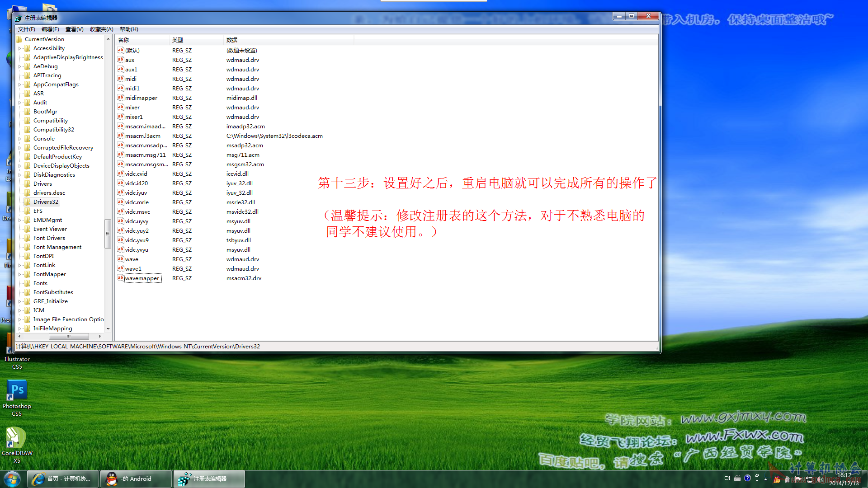Expand the Accessibility tree node arrow
The height and width of the screenshot is (488, 868).
19,48
